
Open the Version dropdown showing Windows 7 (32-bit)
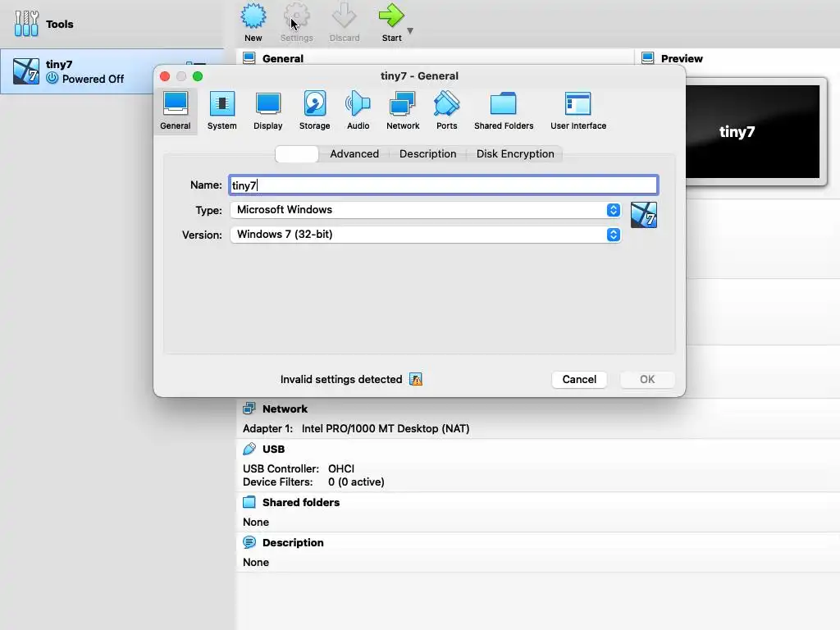[x=426, y=235]
